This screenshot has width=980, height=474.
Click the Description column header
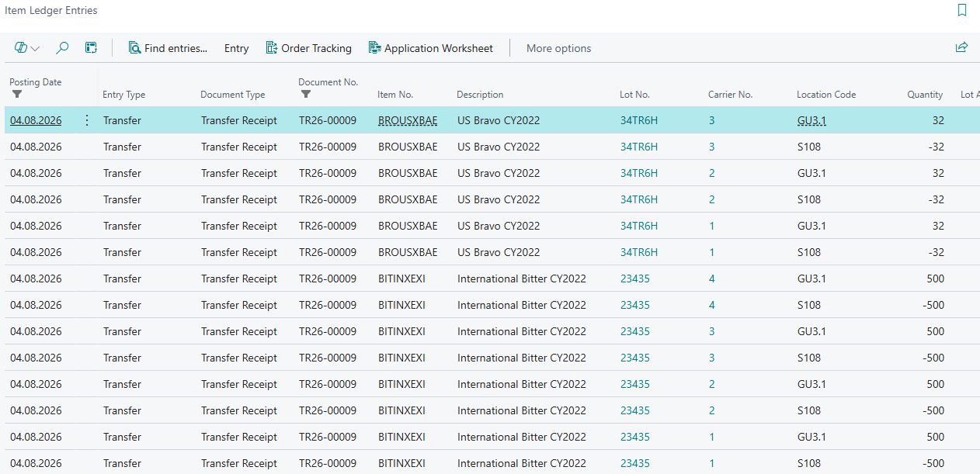click(x=480, y=95)
